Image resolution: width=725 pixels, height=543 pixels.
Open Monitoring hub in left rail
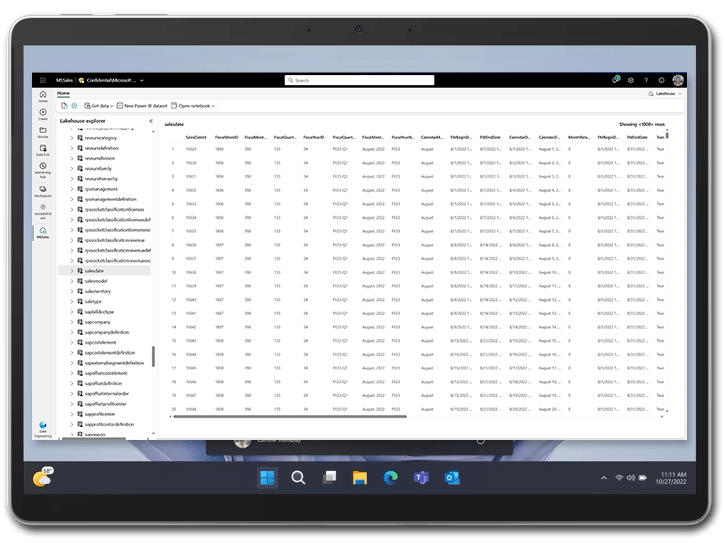pyautogui.click(x=43, y=169)
